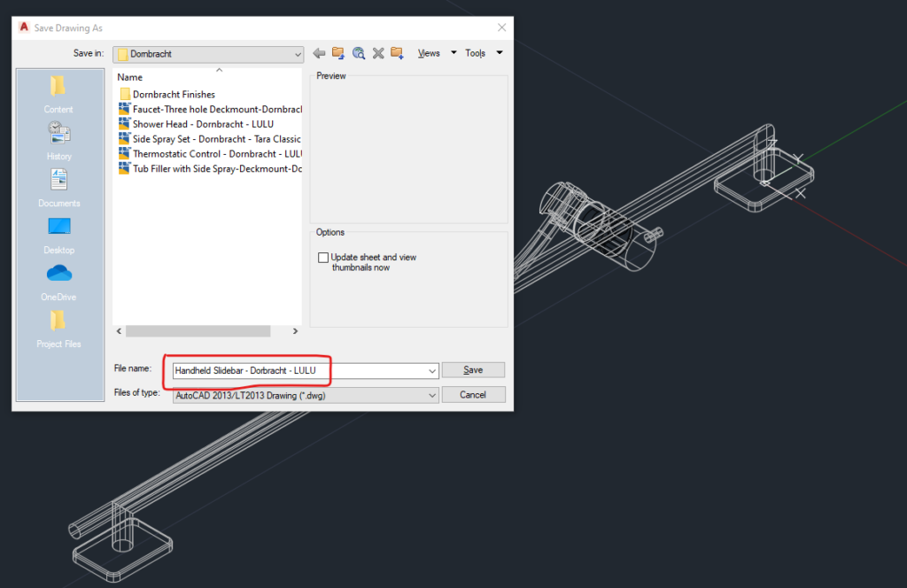Go back to the previous folder
The image size is (907, 588).
pos(319,53)
